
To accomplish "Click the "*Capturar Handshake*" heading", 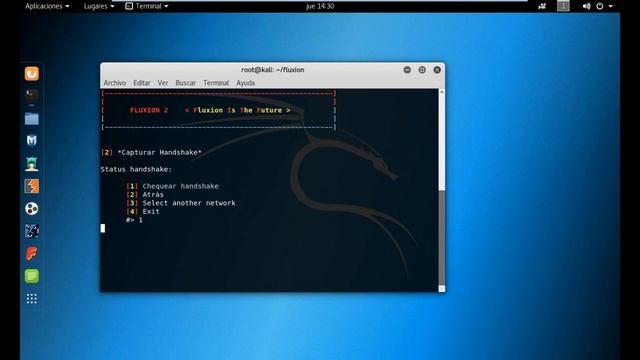I will coord(160,152).
